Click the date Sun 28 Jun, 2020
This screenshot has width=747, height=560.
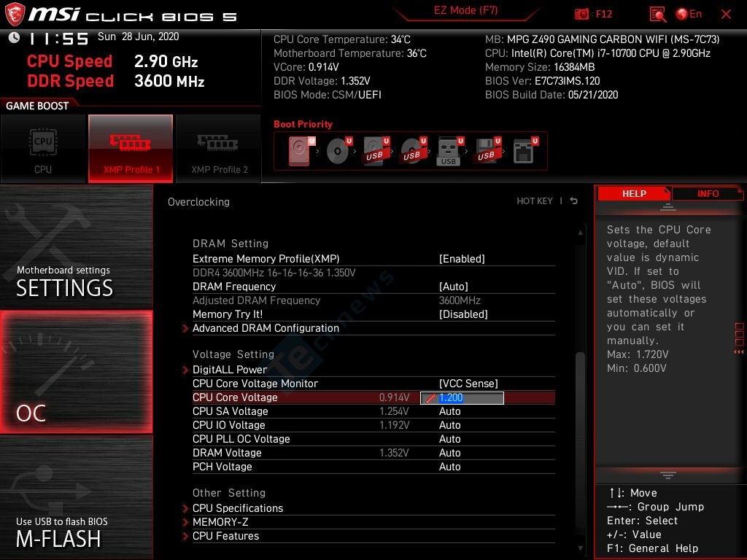[138, 36]
